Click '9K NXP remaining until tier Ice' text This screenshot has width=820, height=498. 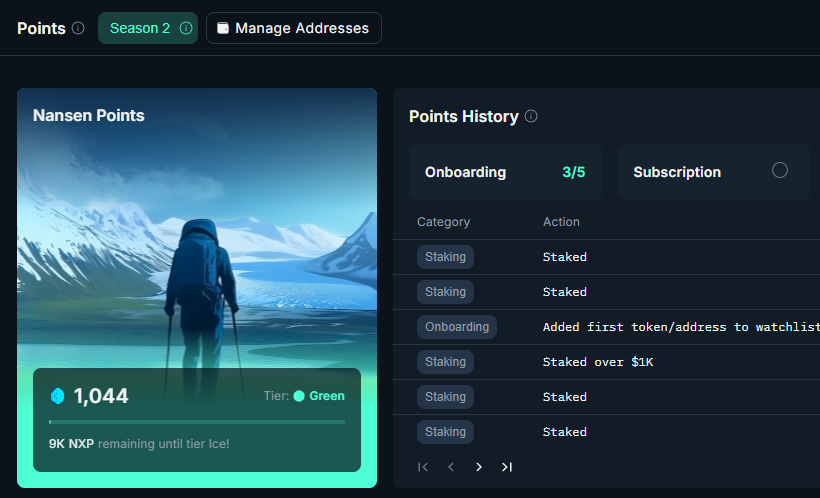139,444
